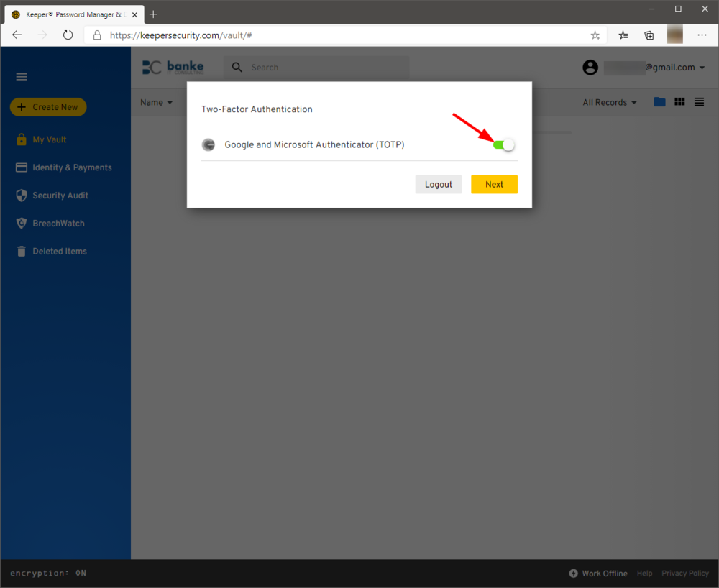Open the Collections icon
This screenshot has height=588, width=719.
pos(649,35)
